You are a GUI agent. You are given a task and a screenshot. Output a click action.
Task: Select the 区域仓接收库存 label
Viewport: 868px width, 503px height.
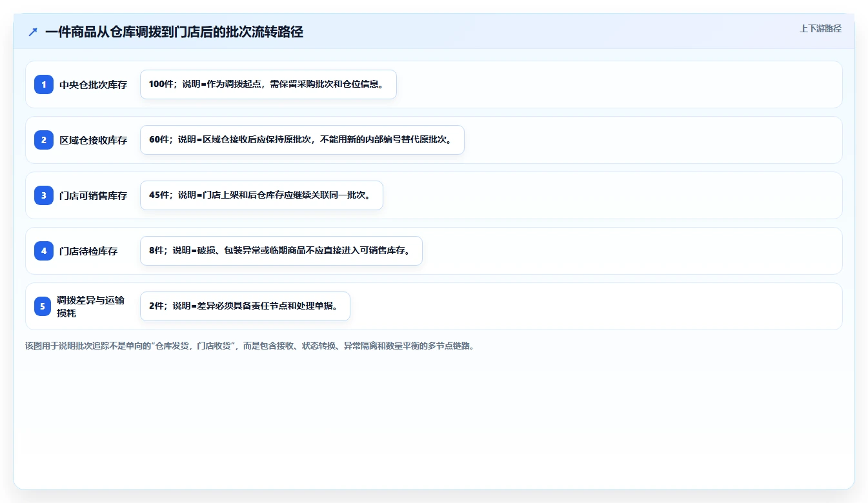point(94,140)
